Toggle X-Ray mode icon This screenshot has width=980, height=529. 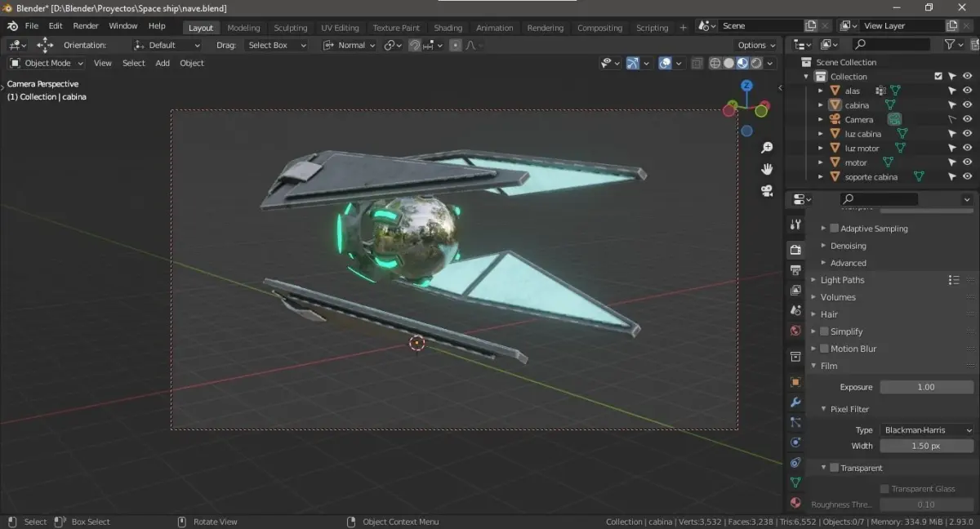pyautogui.click(x=697, y=63)
